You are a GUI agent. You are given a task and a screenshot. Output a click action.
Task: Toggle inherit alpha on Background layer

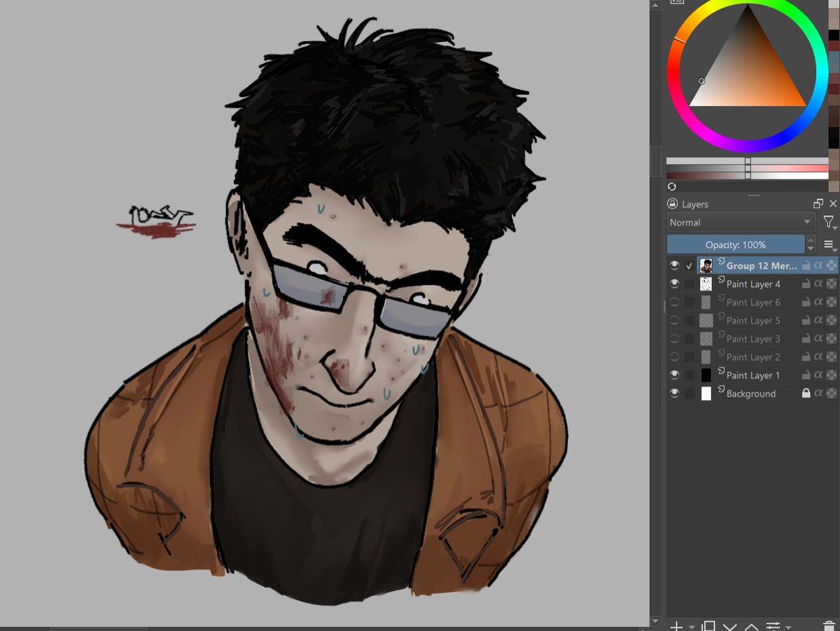(818, 393)
